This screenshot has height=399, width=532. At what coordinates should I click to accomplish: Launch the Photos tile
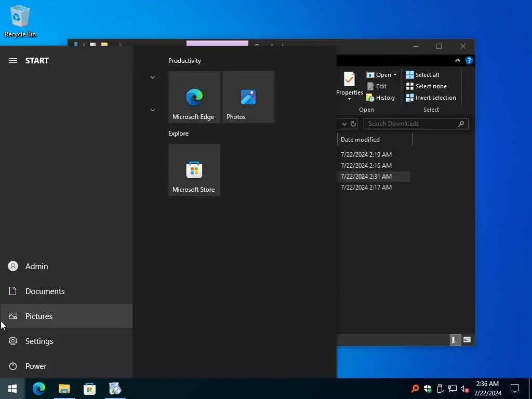pyautogui.click(x=248, y=97)
